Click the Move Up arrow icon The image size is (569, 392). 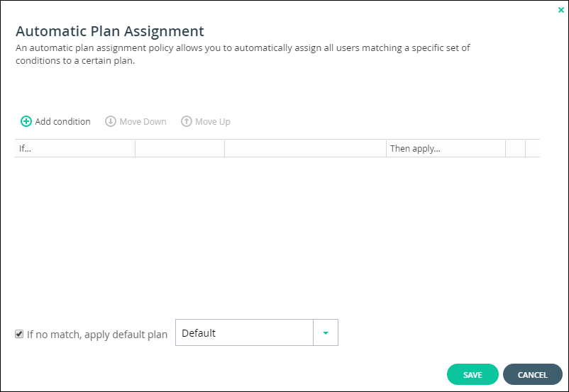click(x=187, y=121)
